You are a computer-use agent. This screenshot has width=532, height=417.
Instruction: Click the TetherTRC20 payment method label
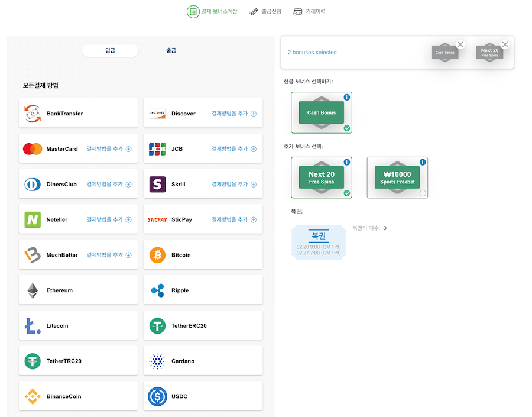coord(64,361)
